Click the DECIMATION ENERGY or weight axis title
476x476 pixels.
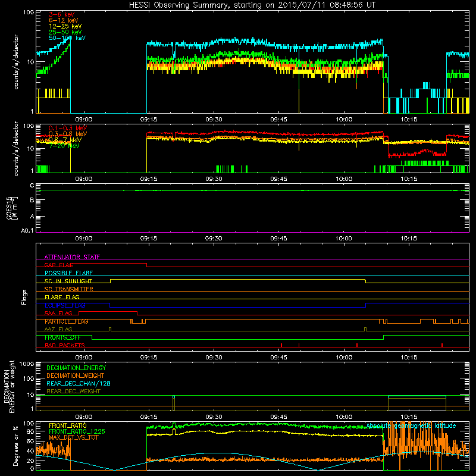pyautogui.click(x=9, y=386)
